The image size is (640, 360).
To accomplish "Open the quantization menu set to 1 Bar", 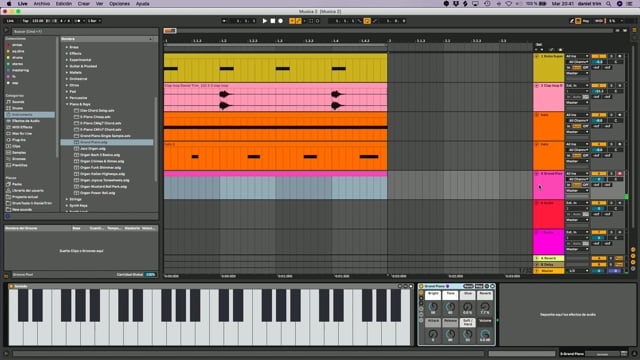I will click(94, 21).
